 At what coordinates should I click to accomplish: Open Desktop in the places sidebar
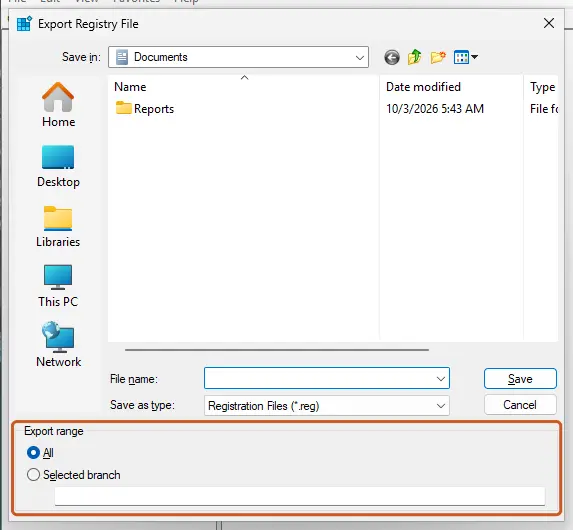coord(58,166)
